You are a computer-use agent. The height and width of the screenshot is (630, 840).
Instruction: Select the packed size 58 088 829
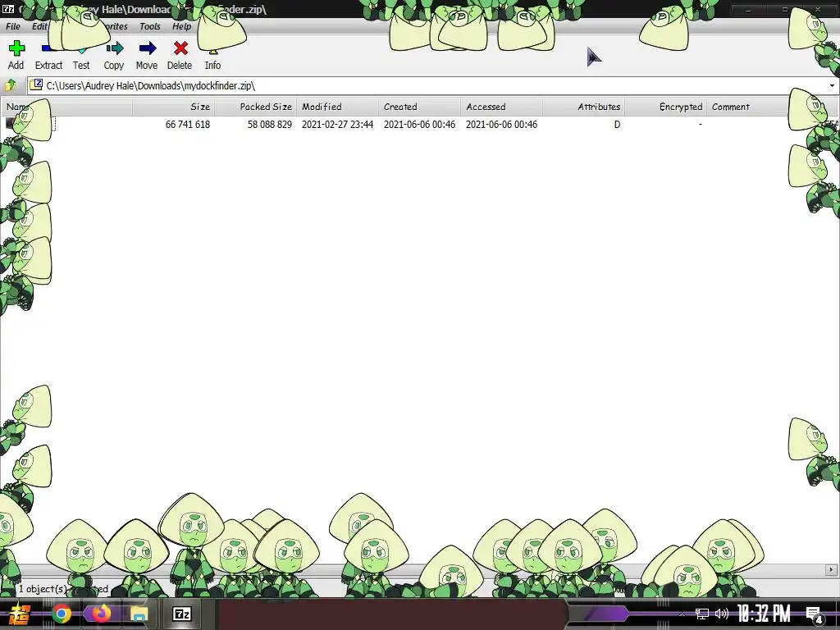tap(269, 125)
